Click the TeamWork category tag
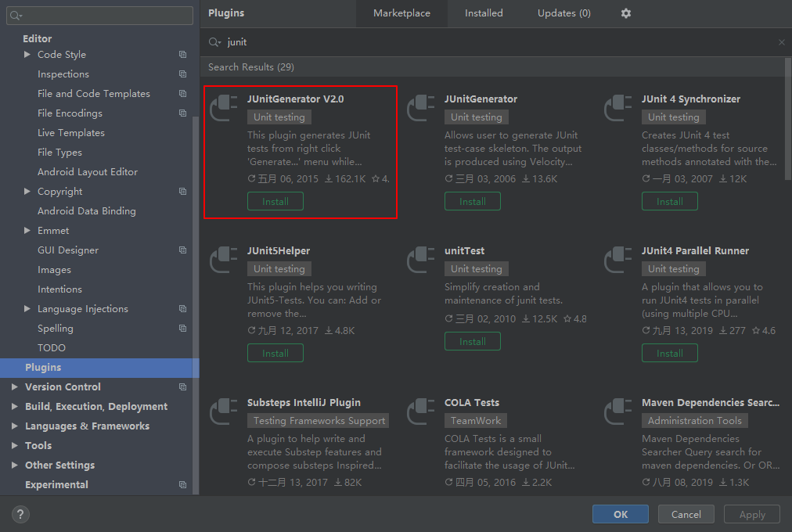 click(476, 421)
